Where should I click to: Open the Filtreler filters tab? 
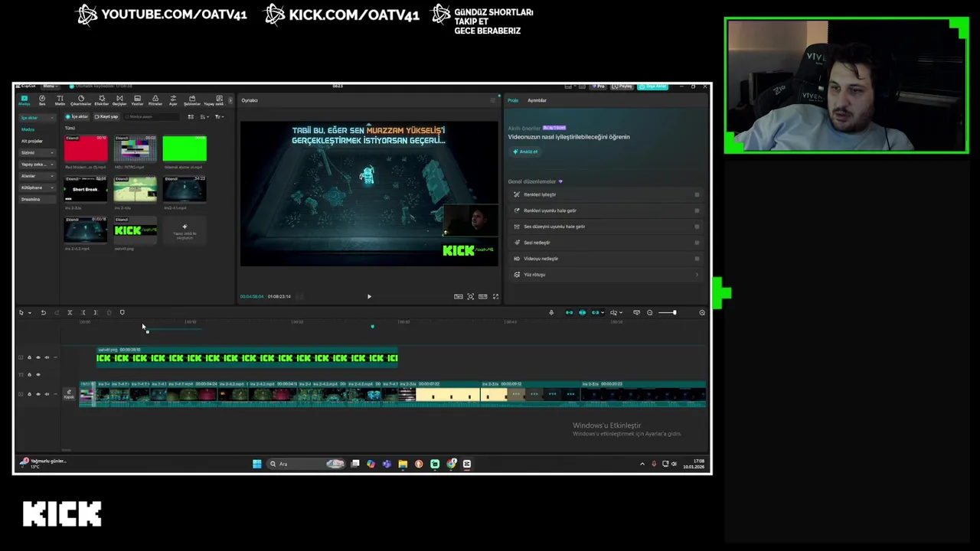[155, 100]
